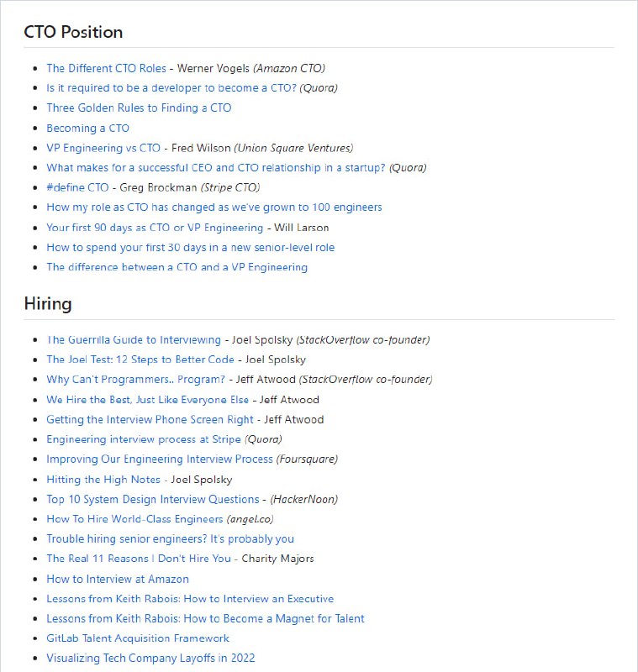Viewport: 638px width, 672px height.
Task: Open 'Why Can't Programmers.. Program?' article
Action: pyautogui.click(x=135, y=380)
